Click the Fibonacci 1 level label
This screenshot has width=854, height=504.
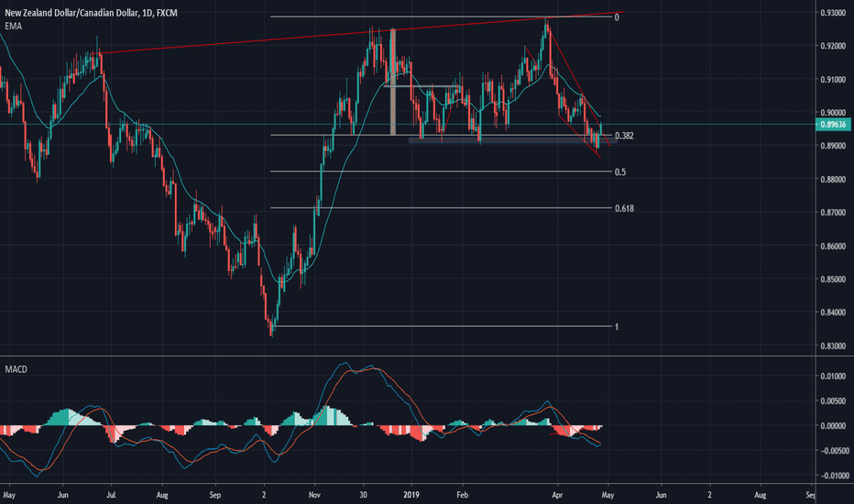pyautogui.click(x=617, y=327)
